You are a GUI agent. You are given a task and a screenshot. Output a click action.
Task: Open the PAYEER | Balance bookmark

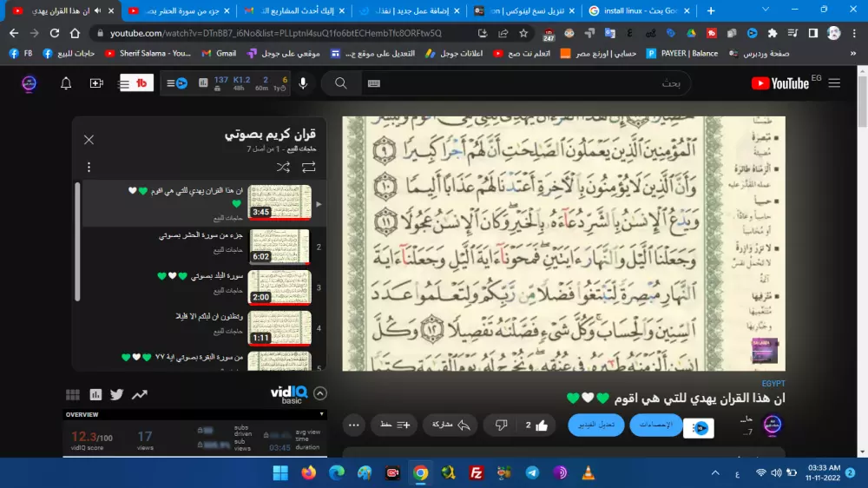(682, 54)
